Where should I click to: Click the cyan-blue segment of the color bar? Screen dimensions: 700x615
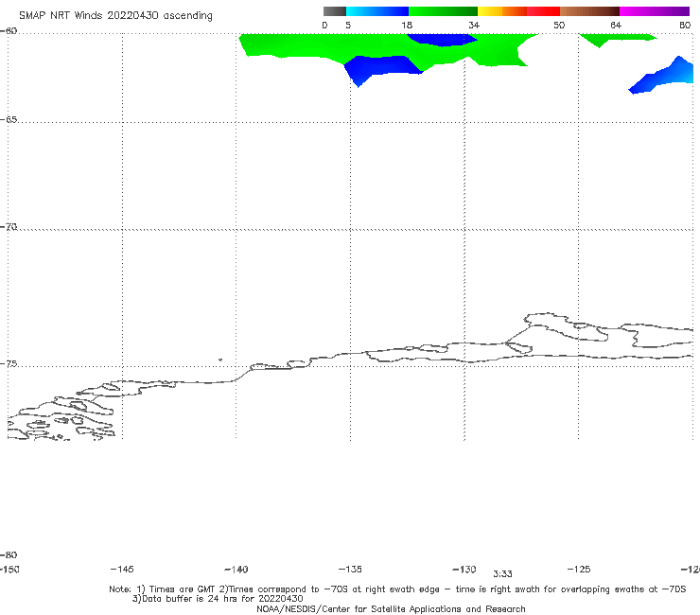[x=377, y=11]
